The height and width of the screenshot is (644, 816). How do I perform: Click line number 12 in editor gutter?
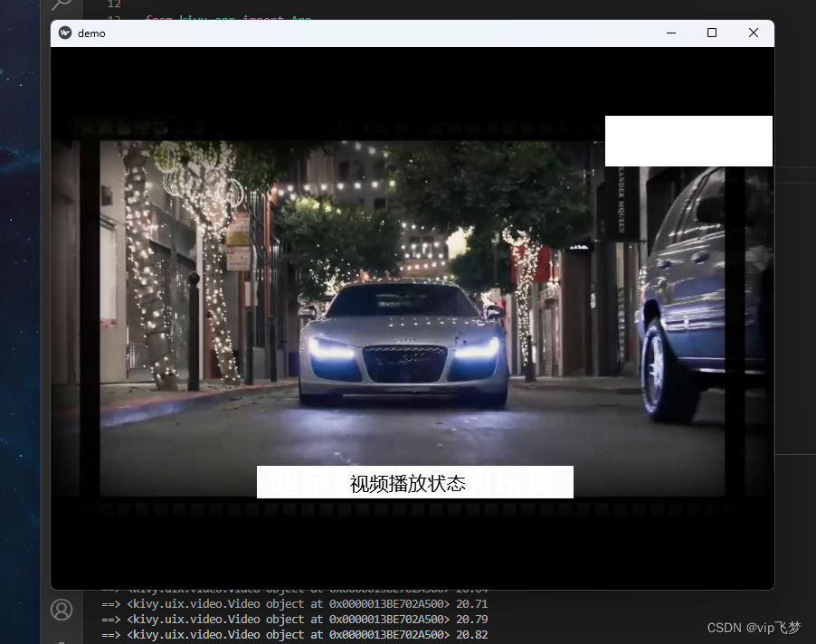pyautogui.click(x=114, y=5)
